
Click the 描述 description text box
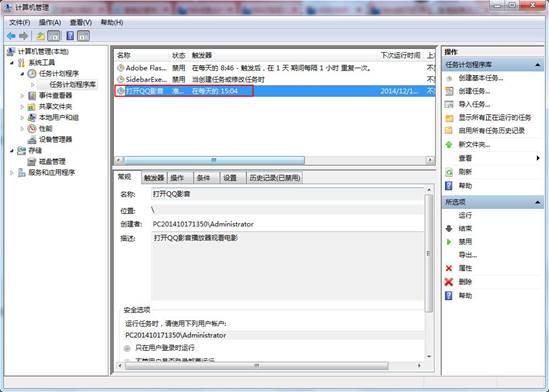click(287, 266)
